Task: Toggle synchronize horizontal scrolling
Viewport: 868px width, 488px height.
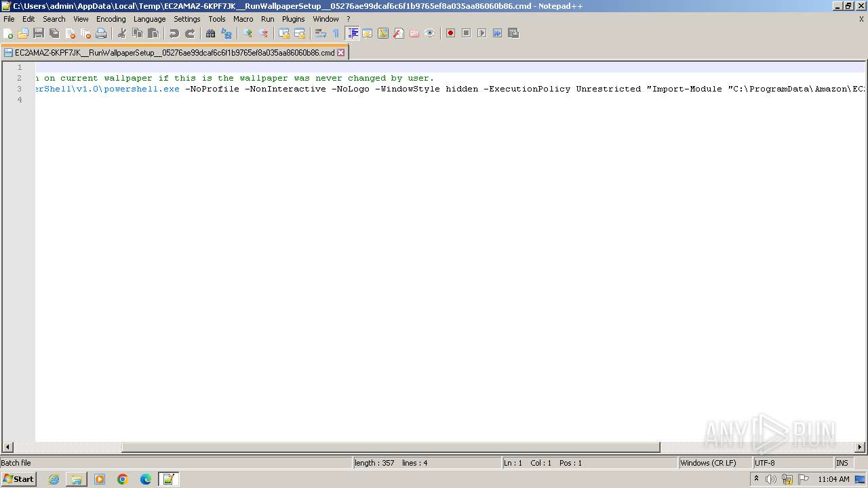Action: (x=300, y=33)
